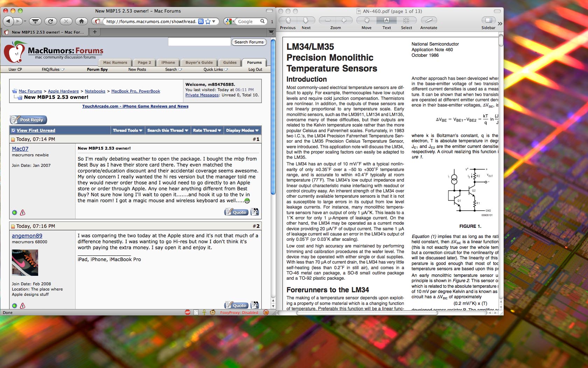
Task: Report Mac07's post with warning triangle icon
Action: (x=23, y=212)
